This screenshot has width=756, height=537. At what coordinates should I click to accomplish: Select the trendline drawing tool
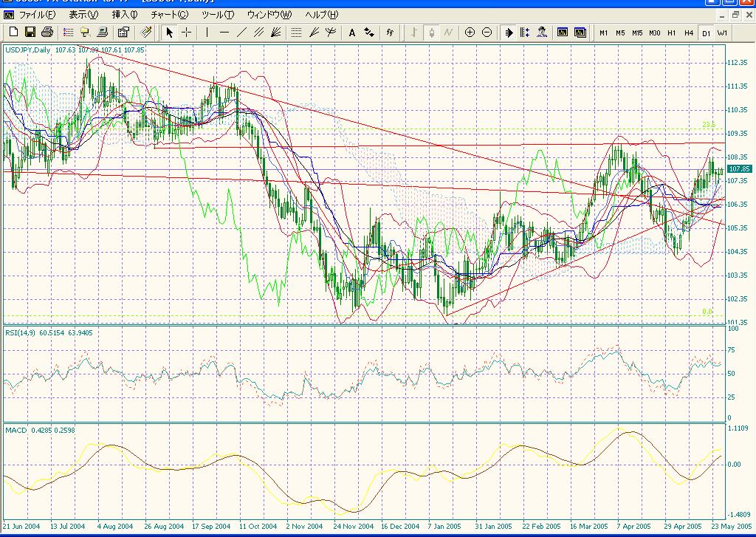[241, 32]
